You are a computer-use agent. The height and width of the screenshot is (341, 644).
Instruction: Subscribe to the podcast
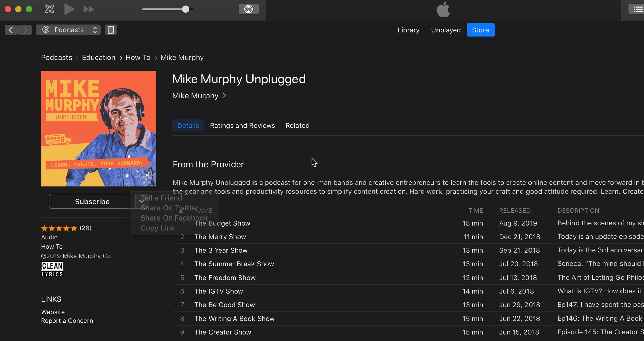[x=92, y=201]
